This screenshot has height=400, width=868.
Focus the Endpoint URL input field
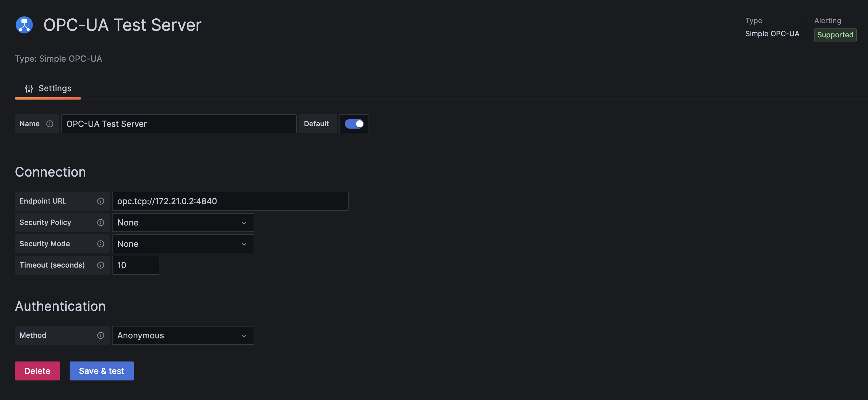[230, 201]
